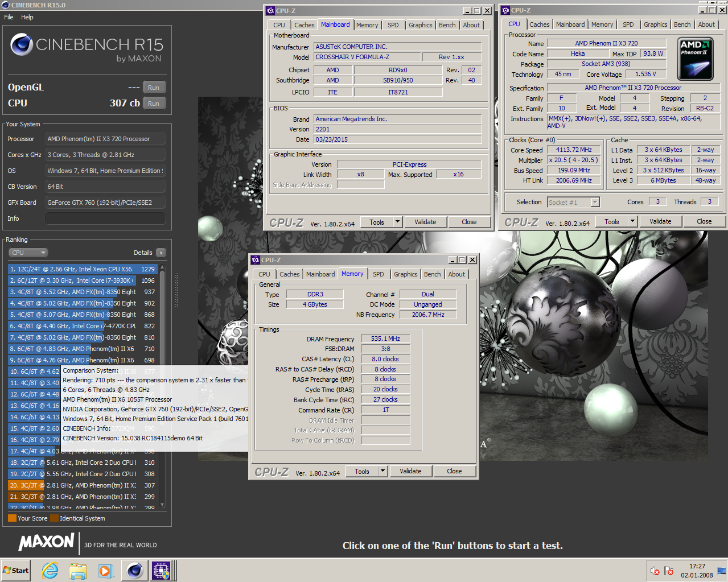This screenshot has height=582, width=728.
Task: Open the CPU ranking type dropdown
Action: click(28, 253)
